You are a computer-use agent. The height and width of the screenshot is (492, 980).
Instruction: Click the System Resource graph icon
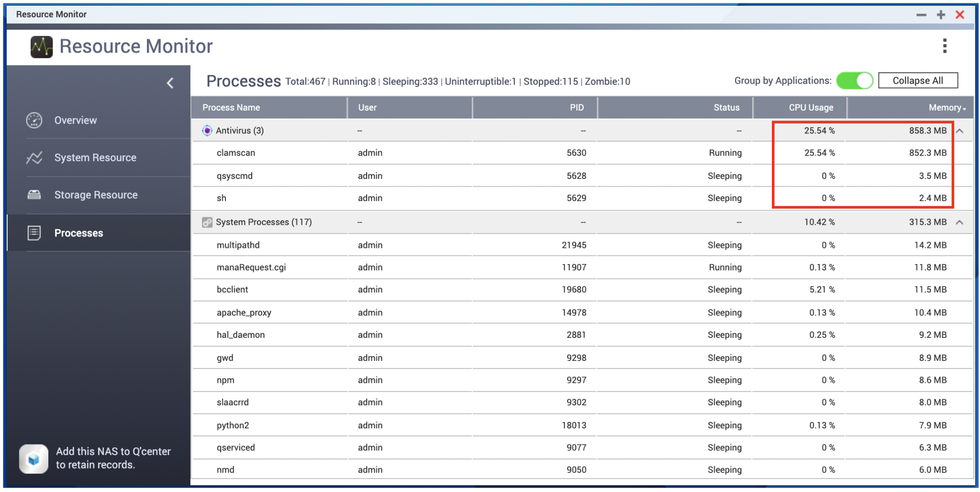(x=34, y=157)
